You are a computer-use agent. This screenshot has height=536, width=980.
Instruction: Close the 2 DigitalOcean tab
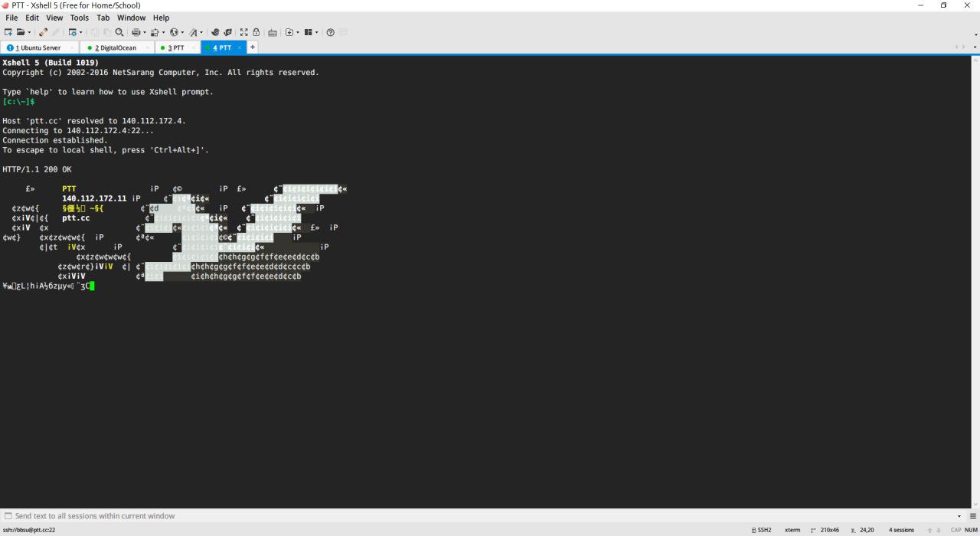pyautogui.click(x=148, y=47)
